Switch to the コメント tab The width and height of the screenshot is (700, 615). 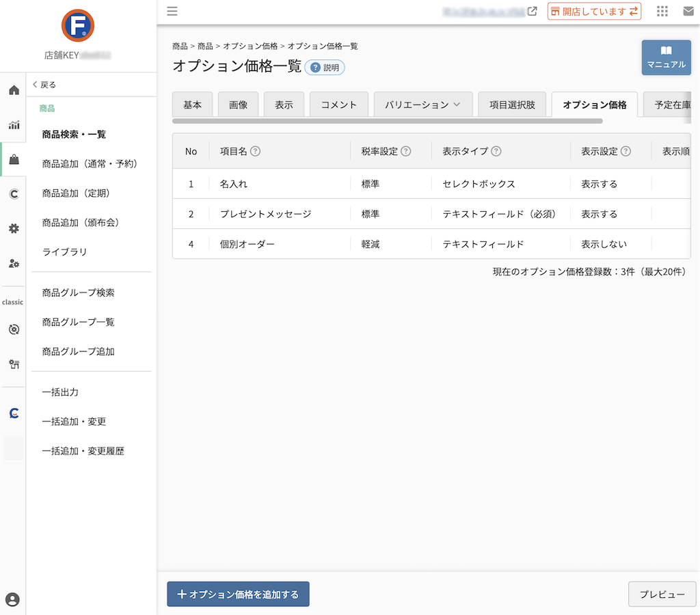click(339, 105)
